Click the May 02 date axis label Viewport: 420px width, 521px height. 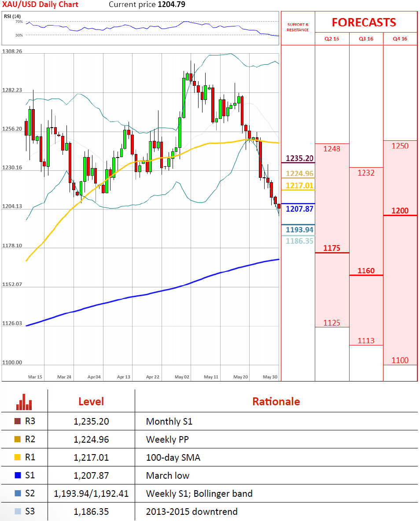click(182, 377)
